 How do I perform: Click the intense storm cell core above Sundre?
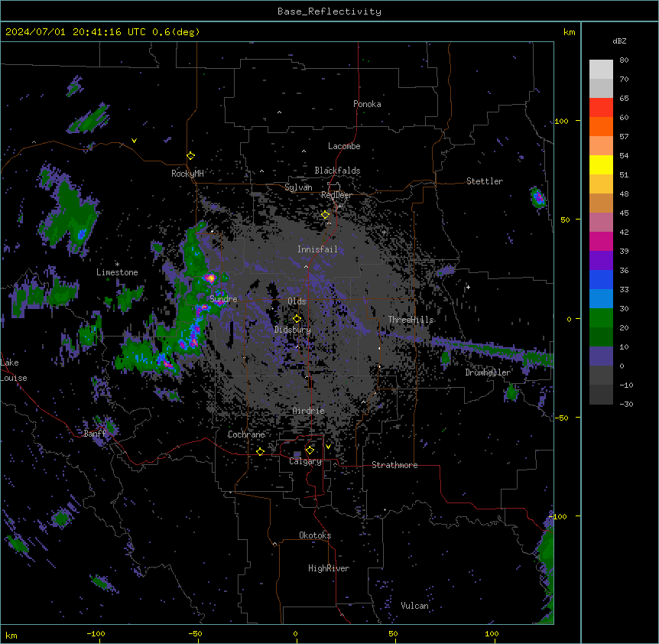tap(210, 278)
